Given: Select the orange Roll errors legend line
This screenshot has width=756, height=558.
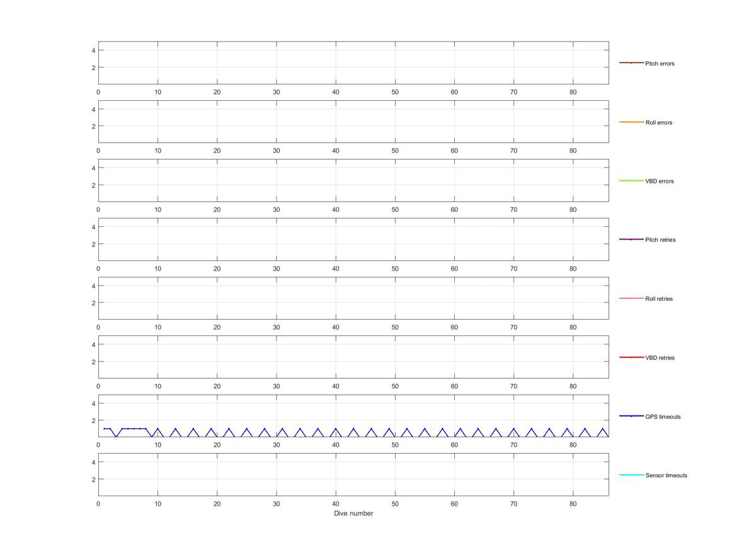Looking at the screenshot, I should (631, 122).
